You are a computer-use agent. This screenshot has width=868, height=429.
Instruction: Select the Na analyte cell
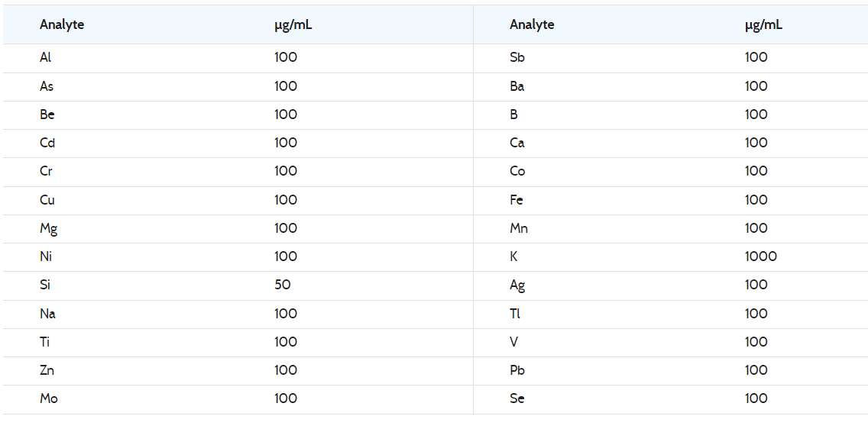click(x=47, y=314)
